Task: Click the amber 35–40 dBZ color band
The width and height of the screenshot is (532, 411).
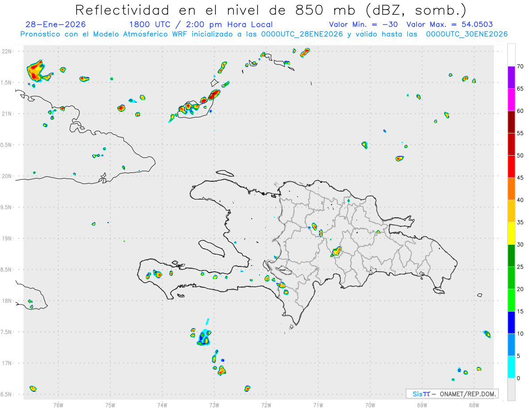Action: pos(511,211)
